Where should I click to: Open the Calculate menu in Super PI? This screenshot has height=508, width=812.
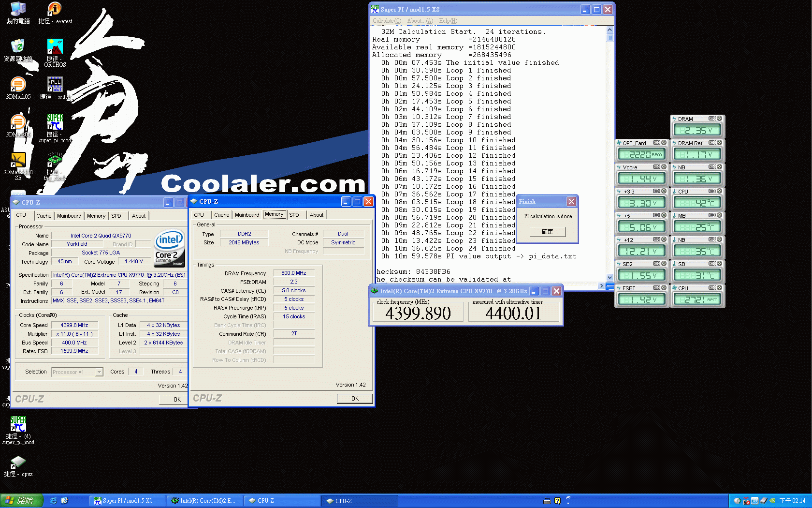[387, 21]
